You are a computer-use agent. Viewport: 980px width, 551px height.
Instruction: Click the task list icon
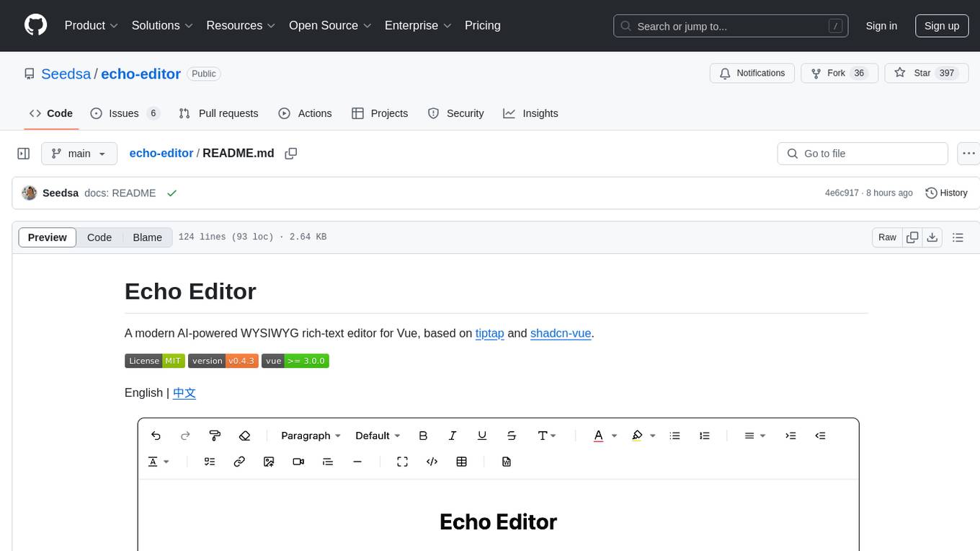point(210,462)
